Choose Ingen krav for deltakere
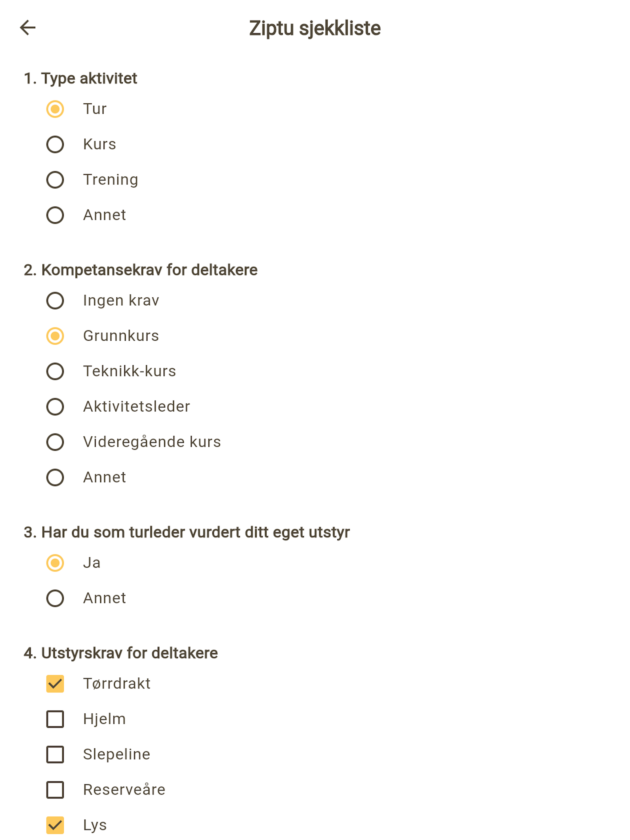Viewport: 630px width, 840px height. (55, 300)
